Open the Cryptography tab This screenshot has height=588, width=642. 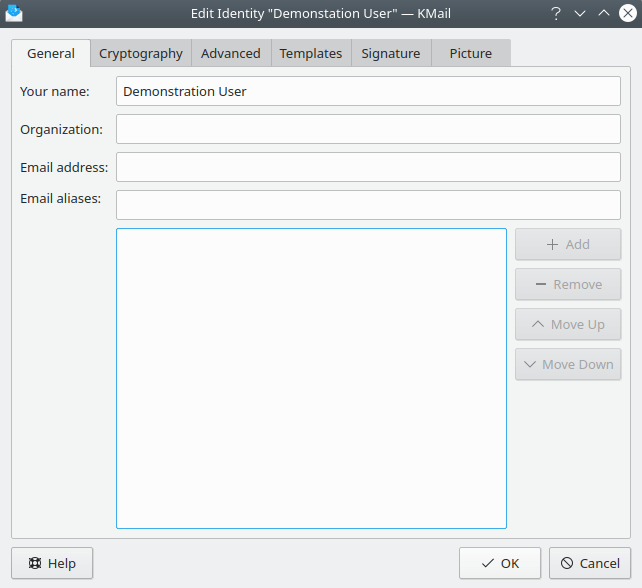140,53
